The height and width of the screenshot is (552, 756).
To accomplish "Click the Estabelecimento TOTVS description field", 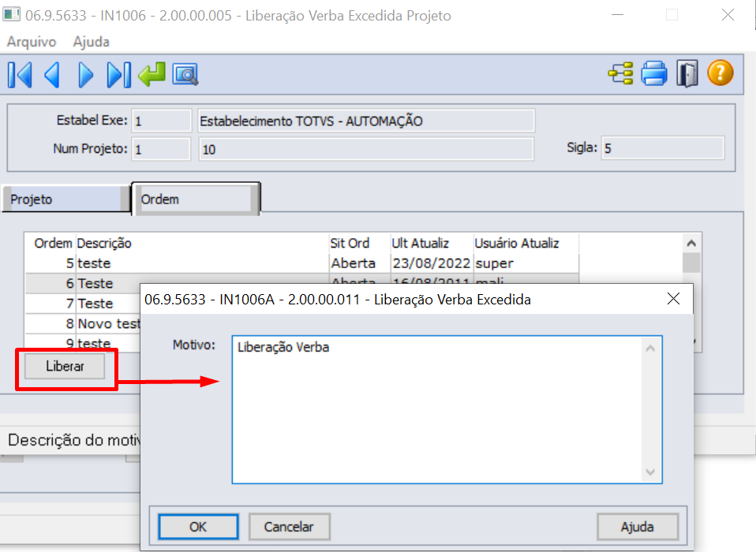I will coord(366,121).
